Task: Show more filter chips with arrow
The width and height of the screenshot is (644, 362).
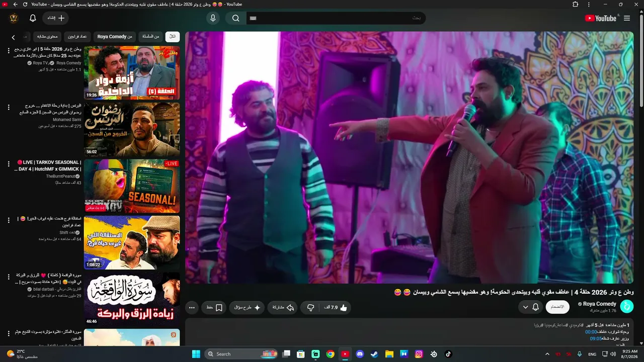Action: pyautogui.click(x=14, y=37)
